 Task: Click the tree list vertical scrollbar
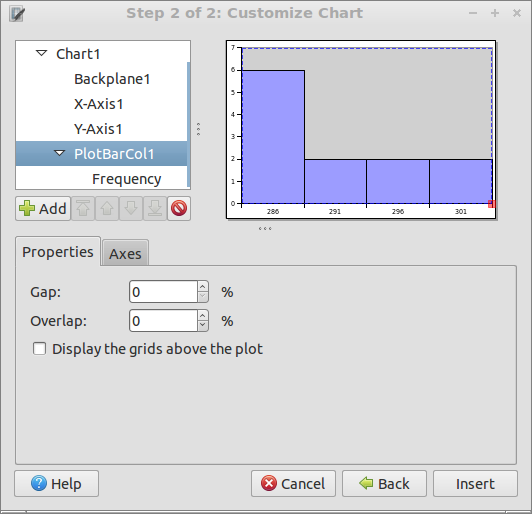tap(189, 125)
